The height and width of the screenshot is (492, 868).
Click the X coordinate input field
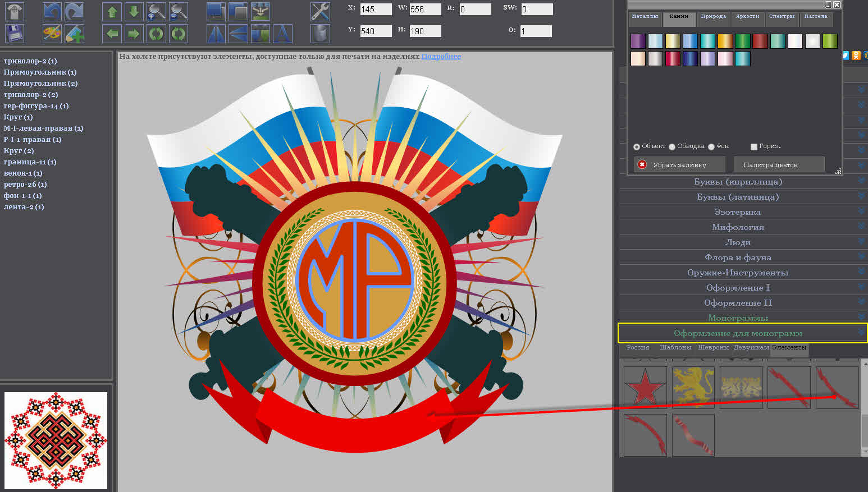click(x=376, y=10)
